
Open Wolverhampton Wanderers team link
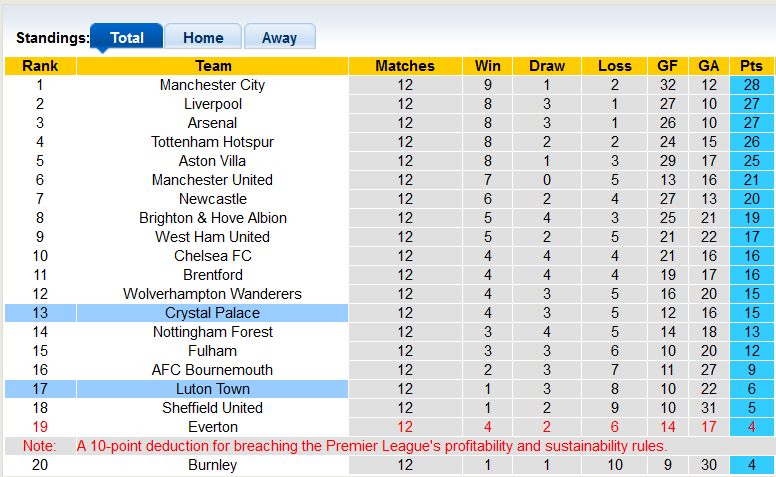pos(212,294)
